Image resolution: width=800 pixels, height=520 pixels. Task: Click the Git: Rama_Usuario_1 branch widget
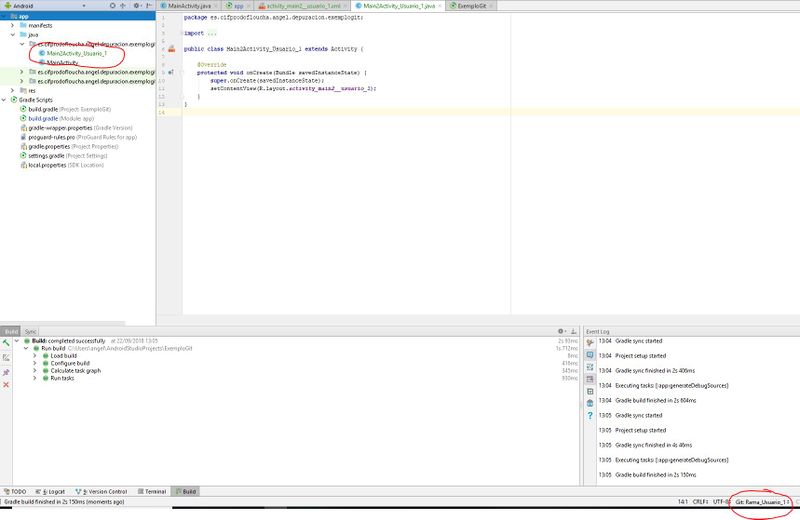tap(762, 502)
